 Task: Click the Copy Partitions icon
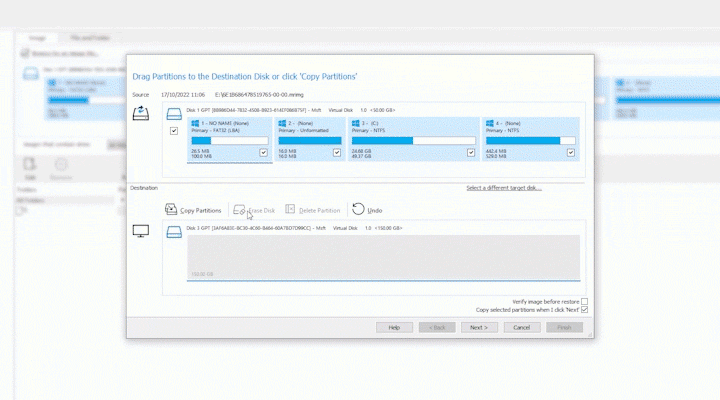click(171, 210)
